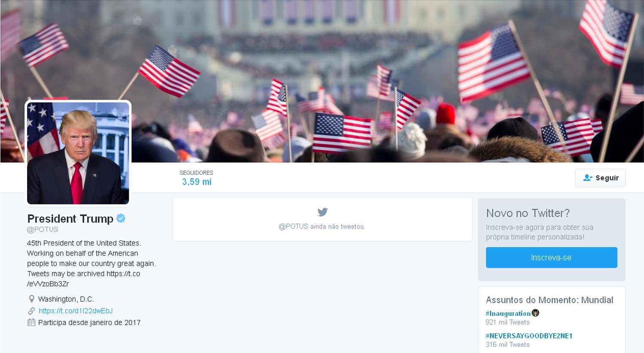Click the Assuntos do Momento: Mundial heading
Viewport: 644px width, 353px height.
550,300
